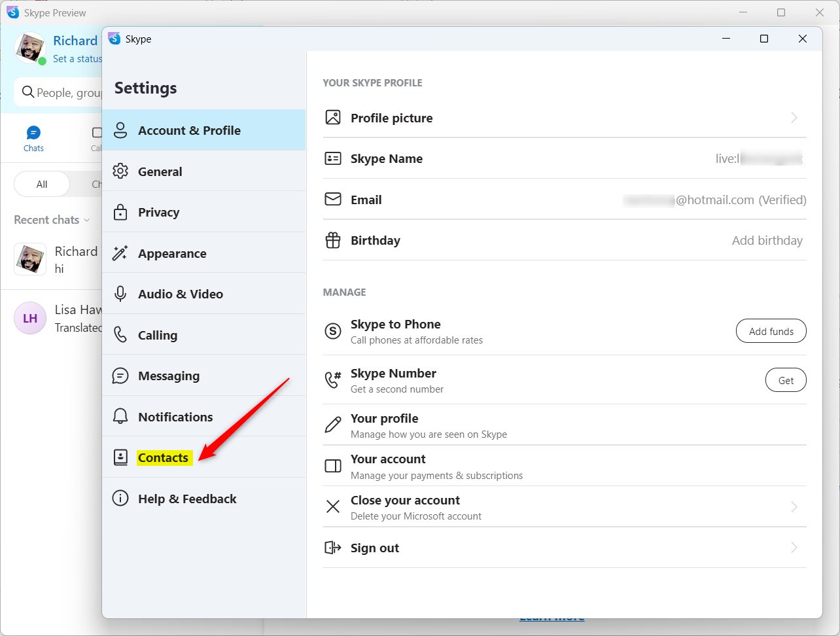
Task: Select the Skype to Phone icon
Action: [x=333, y=331]
